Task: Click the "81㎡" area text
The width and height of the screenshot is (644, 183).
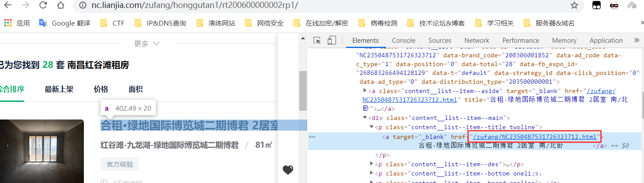Action: click(264, 145)
